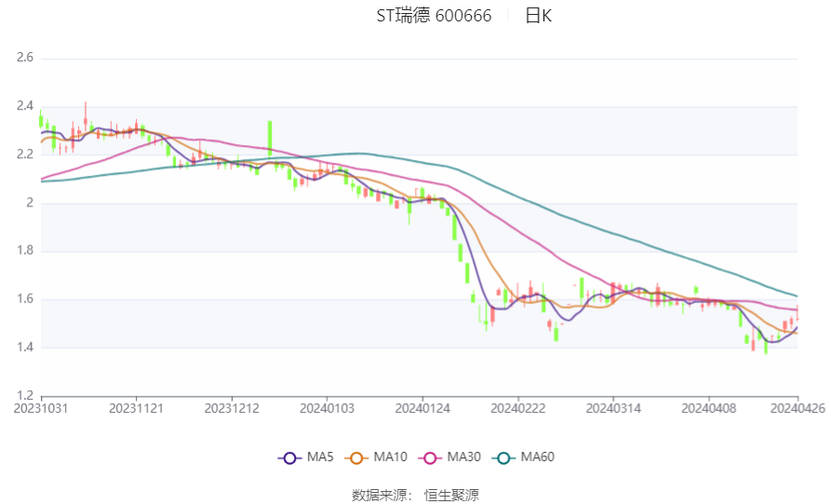The height and width of the screenshot is (504, 831).
Task: Click the x-axis date label 20231031
Action: pyautogui.click(x=41, y=409)
